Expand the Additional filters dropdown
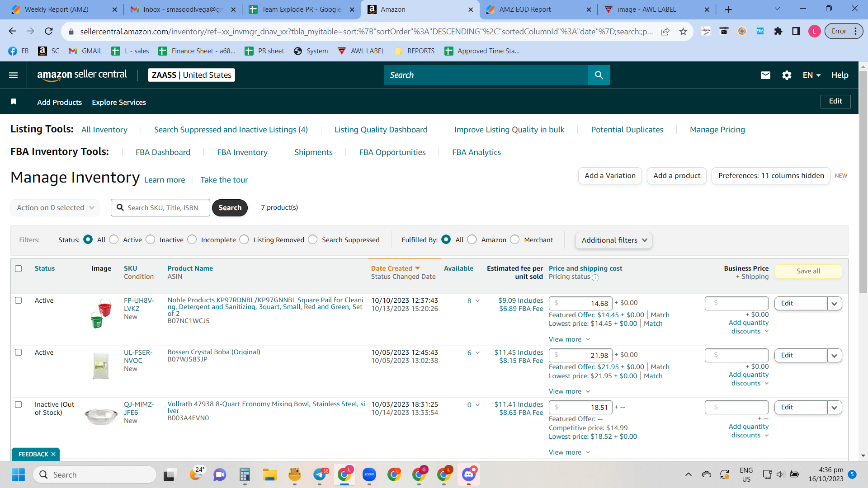Screen dimensions: 868x488 click(613, 240)
